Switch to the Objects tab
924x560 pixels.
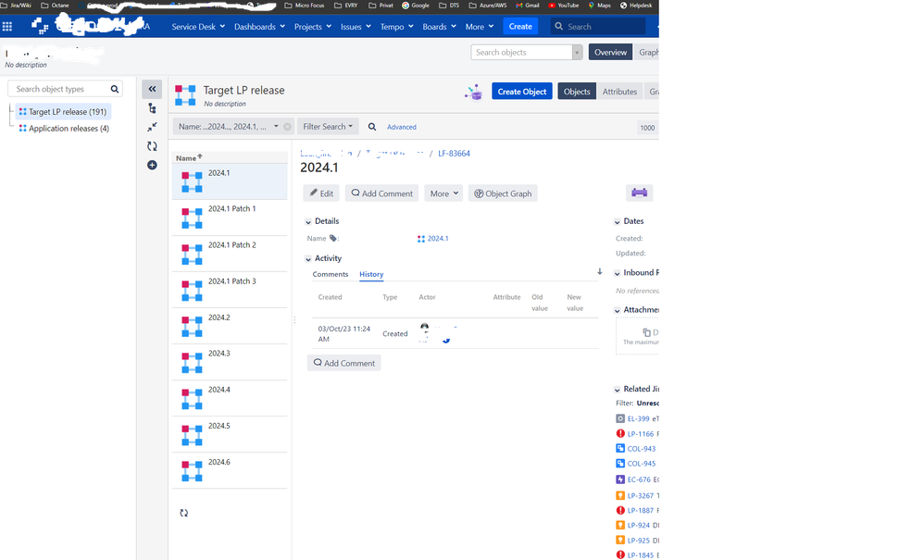pos(576,92)
